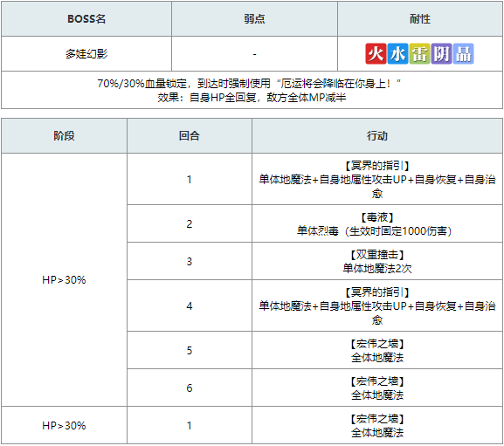Click the large HP>30% stage cell
504x446 pixels.
64,279
